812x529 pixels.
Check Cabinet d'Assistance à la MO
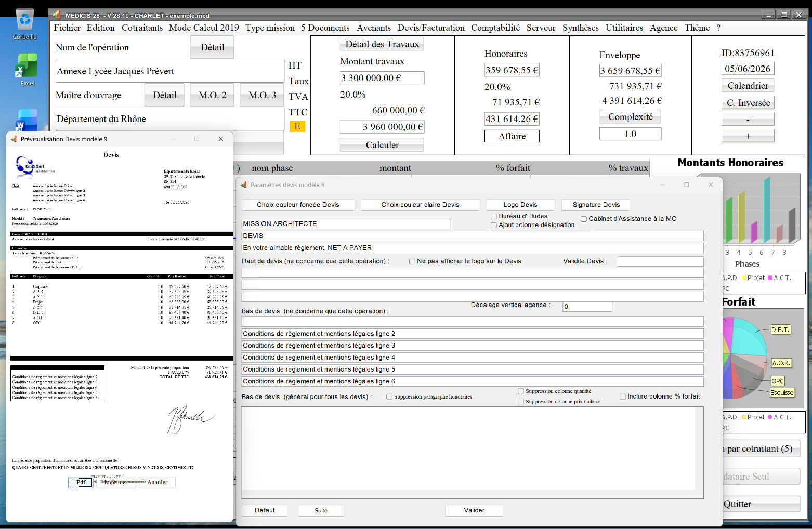[584, 219]
